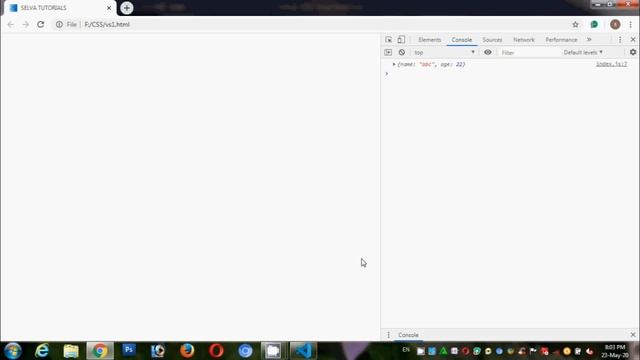Close the bottom console drawer
The width and height of the screenshot is (640, 360).
[x=633, y=335]
